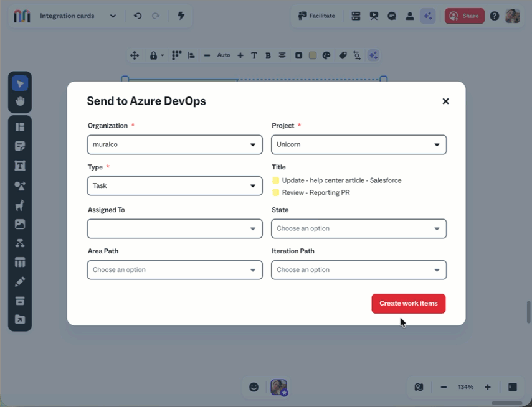Click the top bar AI sparkle icon

(428, 16)
